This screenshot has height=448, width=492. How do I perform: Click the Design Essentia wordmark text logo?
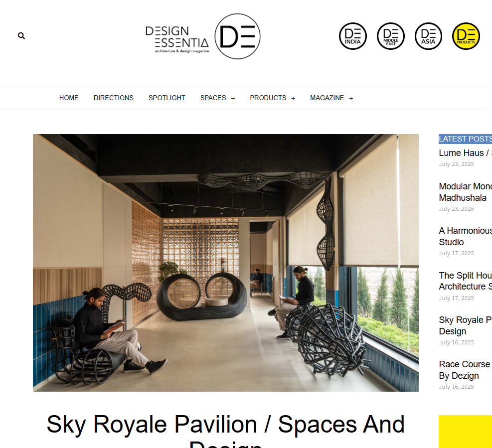[177, 39]
